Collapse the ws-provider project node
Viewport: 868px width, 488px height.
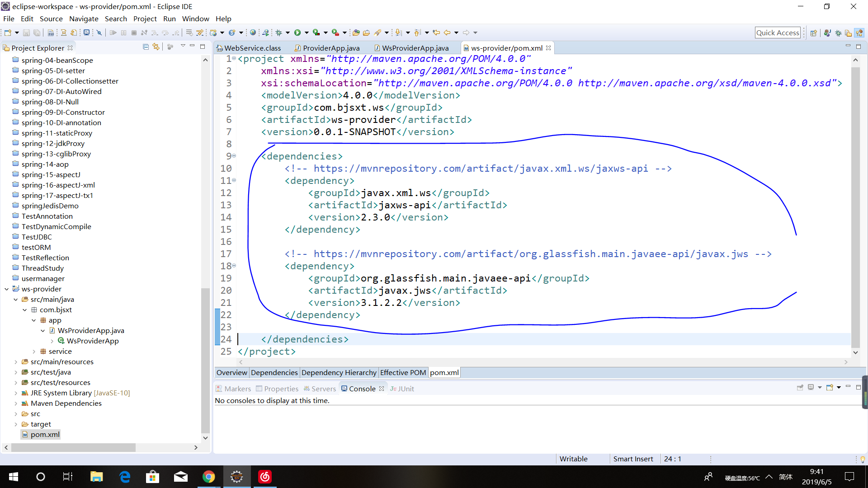pos(6,289)
